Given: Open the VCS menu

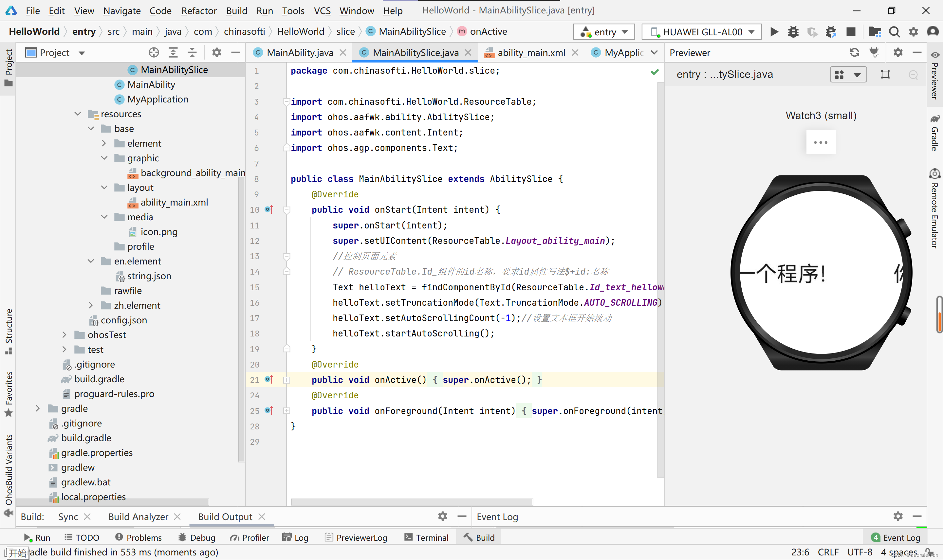Looking at the screenshot, I should click(322, 10).
